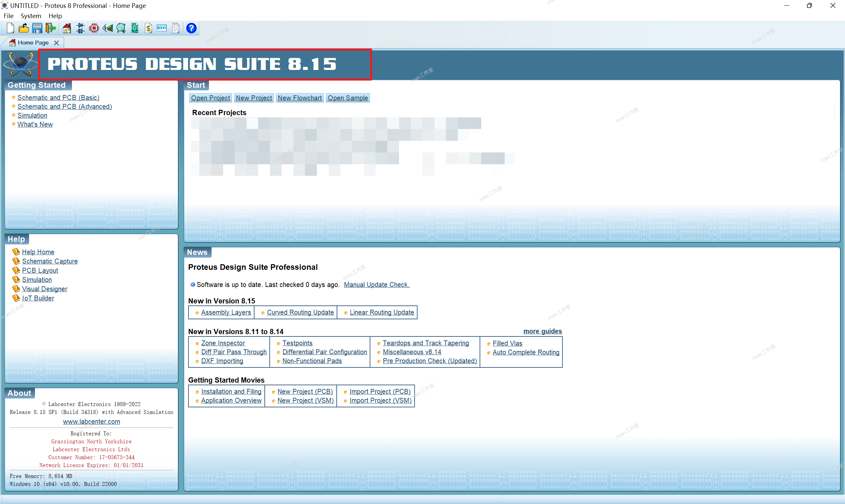Click the book icon beside Help Home
The image size is (845, 504).
tap(16, 252)
